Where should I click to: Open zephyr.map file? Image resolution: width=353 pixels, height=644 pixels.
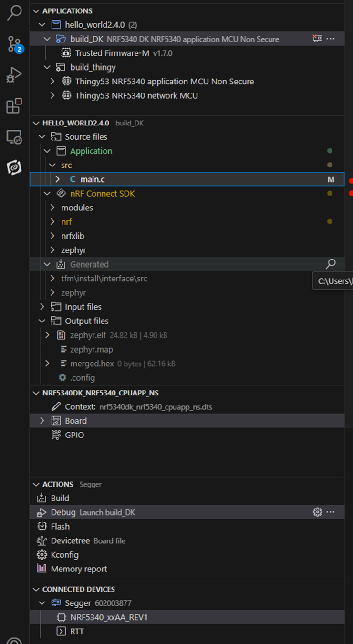click(187, 350)
